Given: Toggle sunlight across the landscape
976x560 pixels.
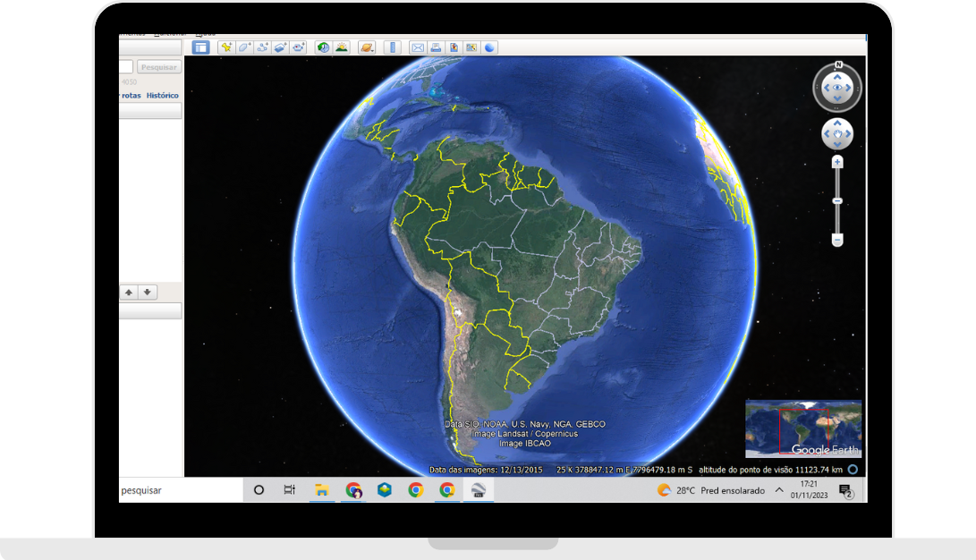Looking at the screenshot, I should click(341, 47).
